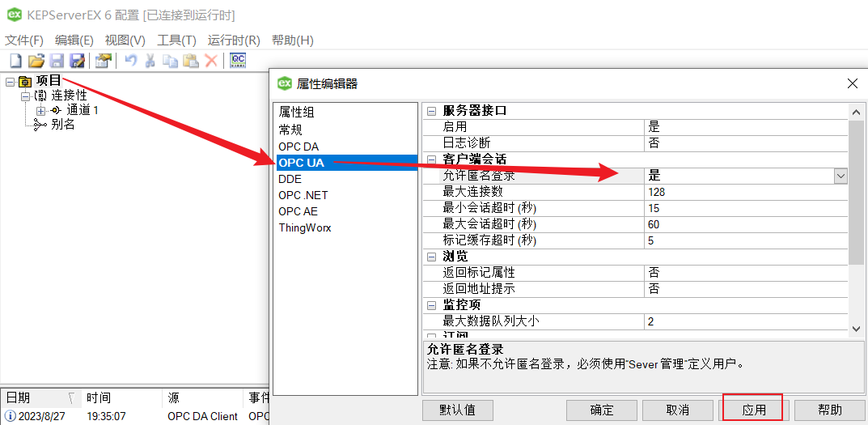Image resolution: width=868 pixels, height=425 pixels.
Task: Expand the 通道 1 tree node
Action: [40, 110]
